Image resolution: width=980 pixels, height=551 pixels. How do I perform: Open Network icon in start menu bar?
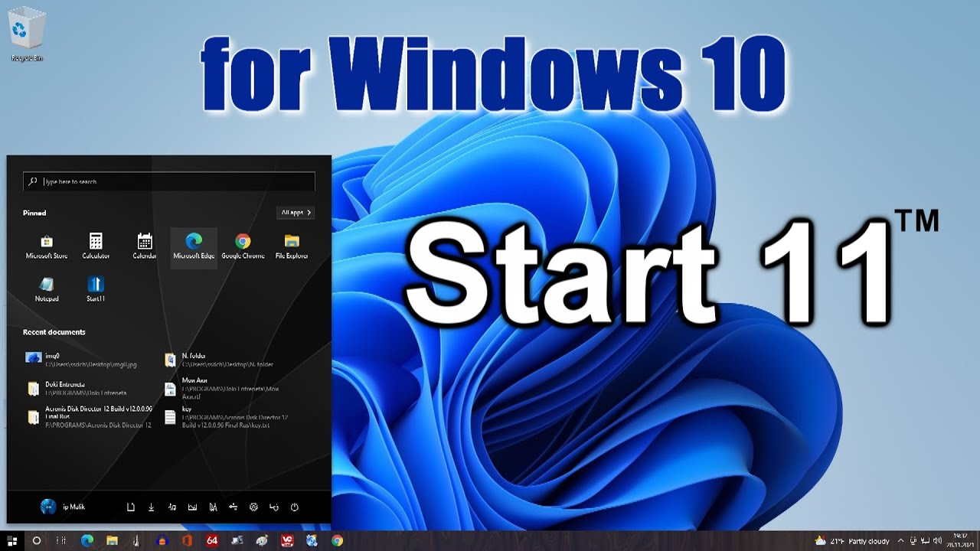233,507
